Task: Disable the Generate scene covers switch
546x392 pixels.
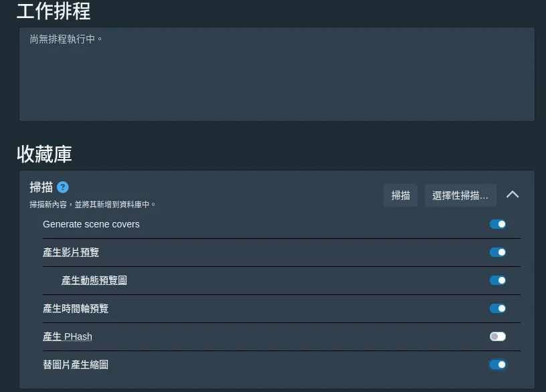Action: (x=497, y=224)
